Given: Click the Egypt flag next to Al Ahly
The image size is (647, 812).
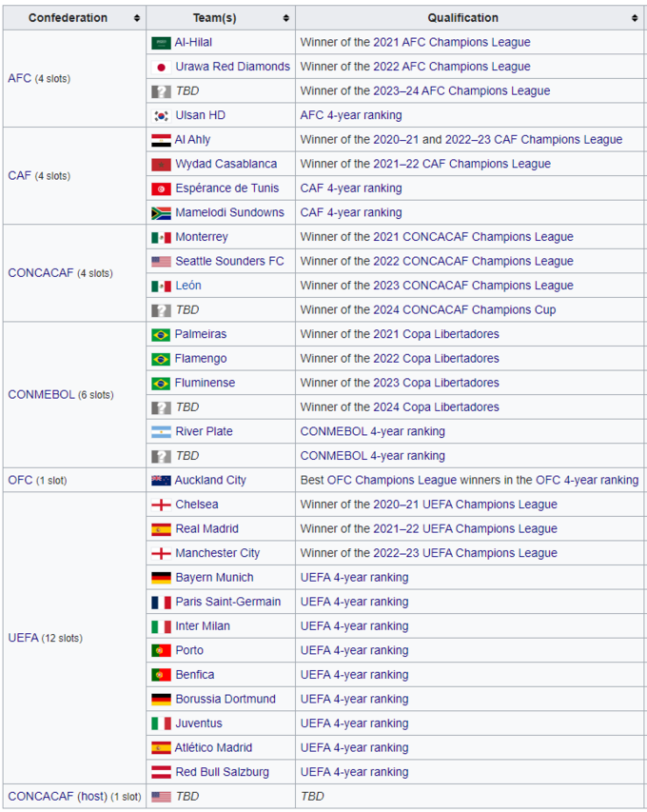Looking at the screenshot, I should [x=161, y=140].
